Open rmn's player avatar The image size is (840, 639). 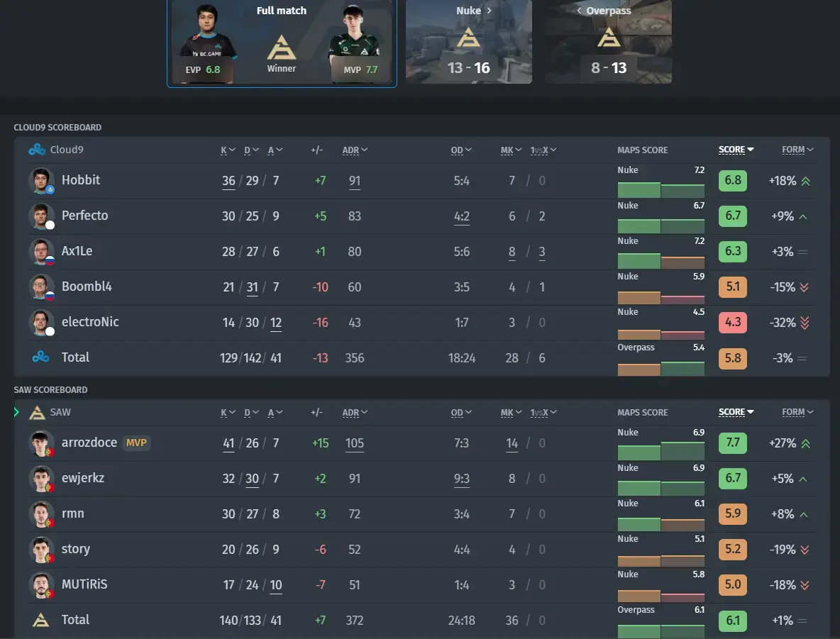tap(40, 513)
